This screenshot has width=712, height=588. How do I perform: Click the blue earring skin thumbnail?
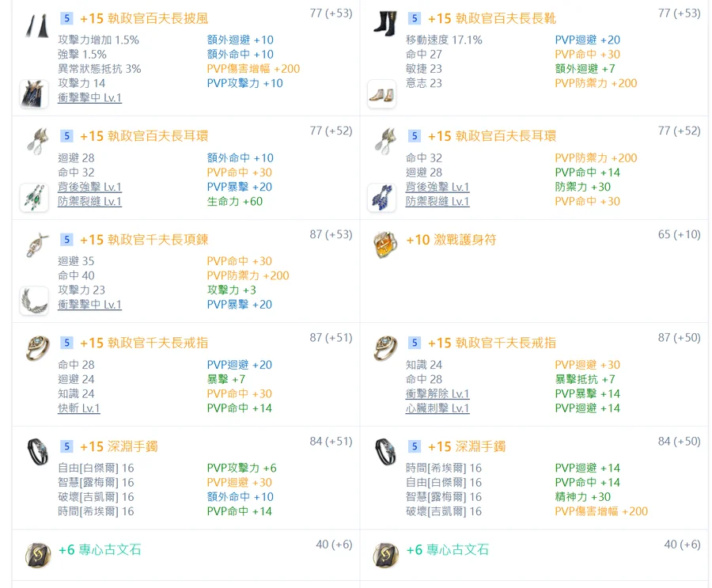382,197
